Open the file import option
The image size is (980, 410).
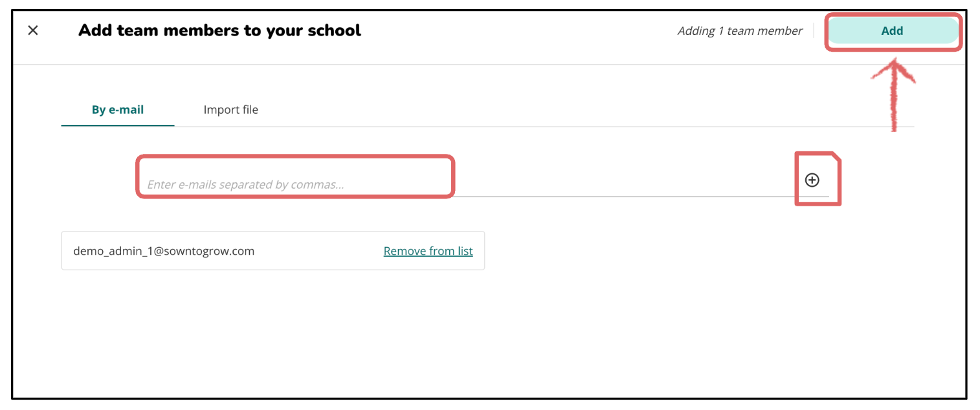click(230, 110)
